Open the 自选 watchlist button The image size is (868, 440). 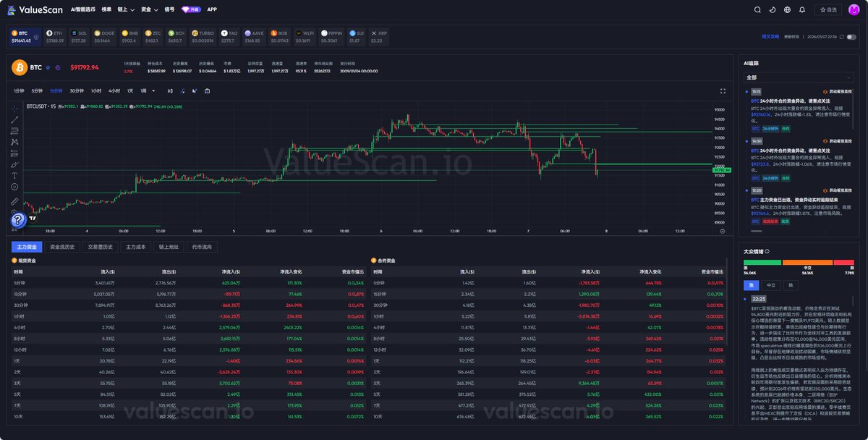(x=827, y=9)
